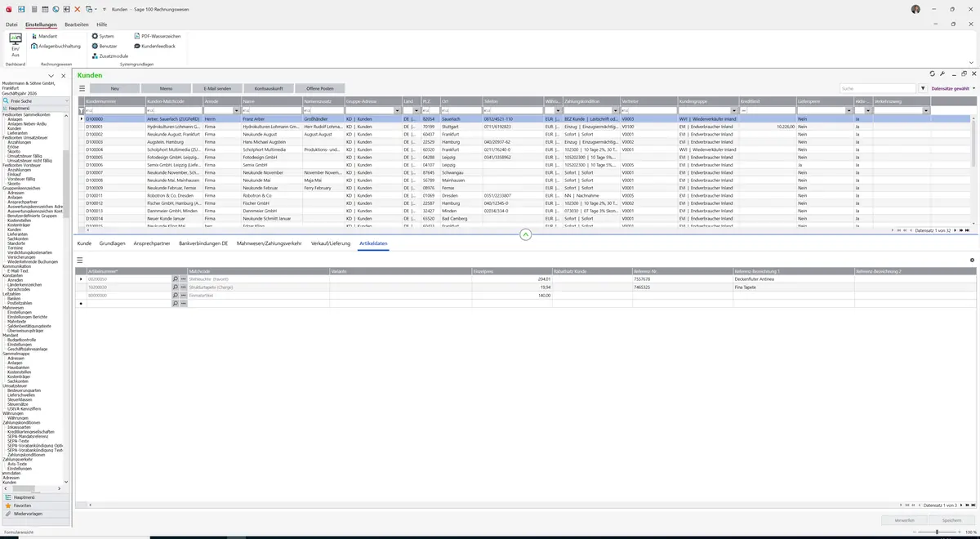
Task: Collapse the navigation panel chevron
Action: pos(51,76)
